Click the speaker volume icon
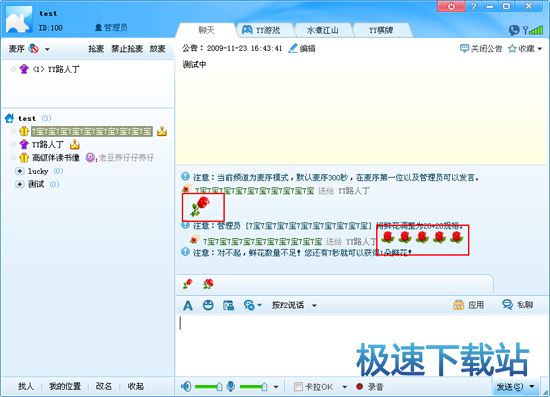Screen dimensions: 550x397 [x=186, y=386]
